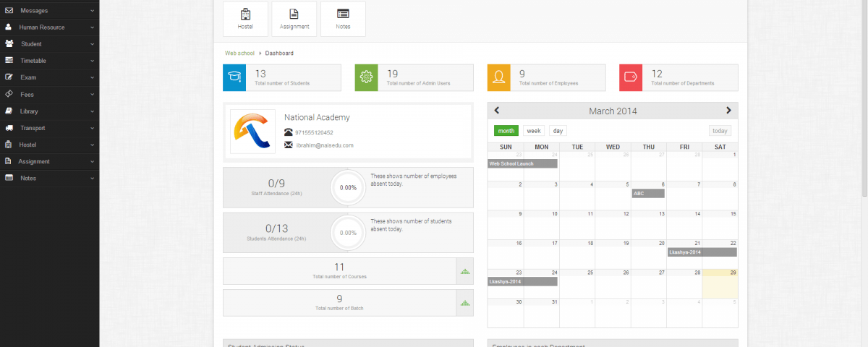Open the Assignment shortcut tile
The image size is (868, 347).
click(x=294, y=19)
